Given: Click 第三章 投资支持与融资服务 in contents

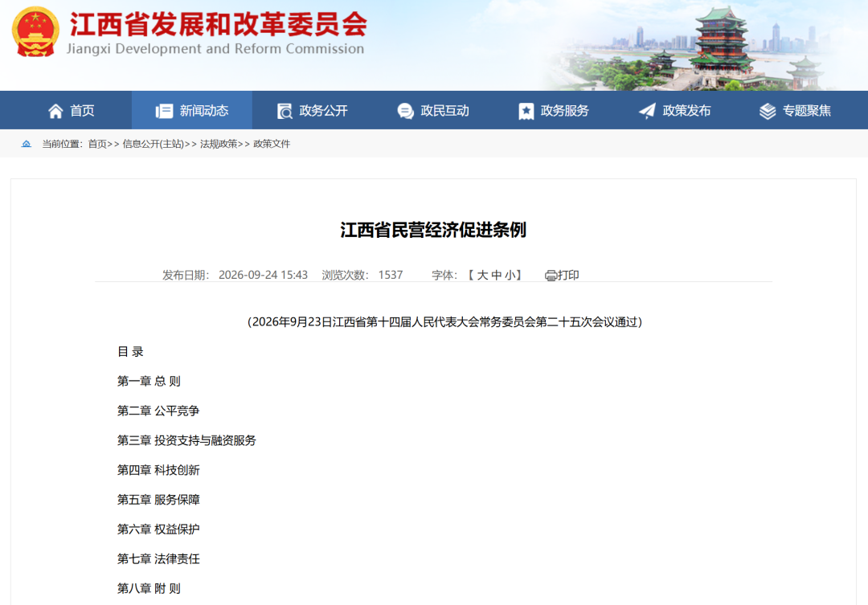Looking at the screenshot, I should (186, 440).
